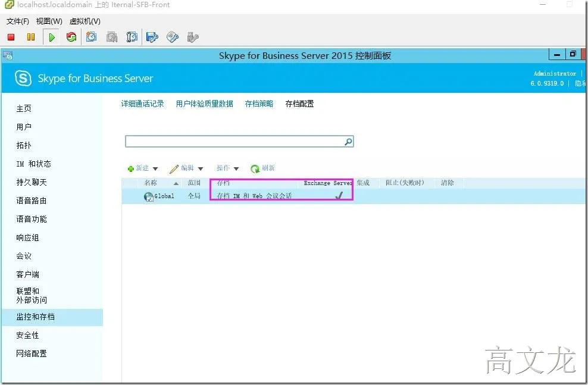Image resolution: width=588 pixels, height=385 pixels.
Task: Switch to the 详细通话记录 tab
Action: (142, 104)
